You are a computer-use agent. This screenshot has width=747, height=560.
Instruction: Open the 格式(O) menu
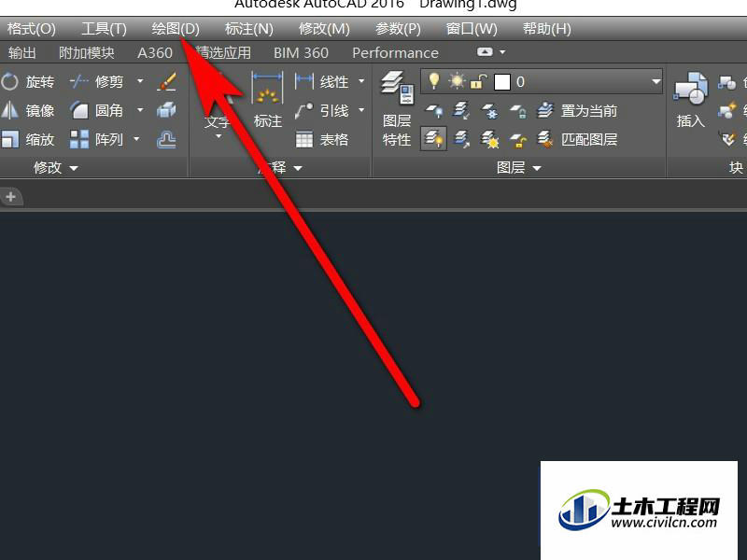click(32, 29)
